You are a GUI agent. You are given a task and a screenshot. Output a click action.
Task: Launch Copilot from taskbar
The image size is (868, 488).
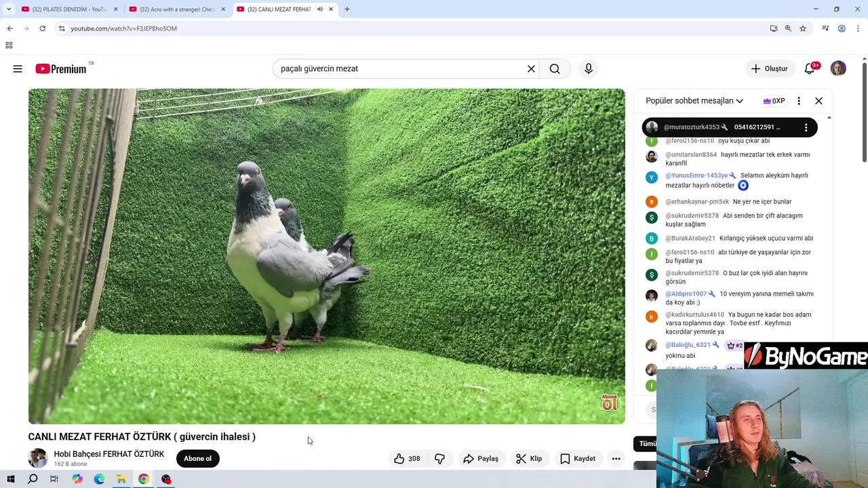coord(77,479)
